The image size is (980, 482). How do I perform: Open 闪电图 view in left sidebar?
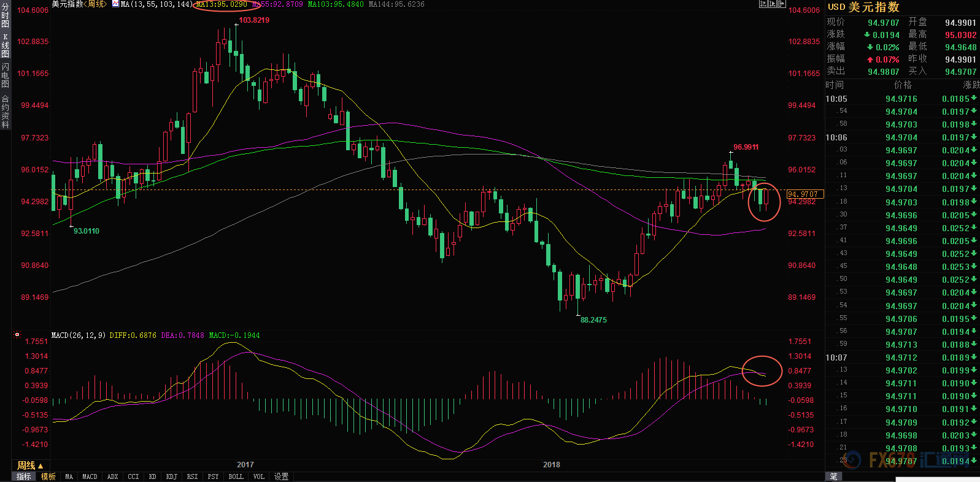(6, 75)
